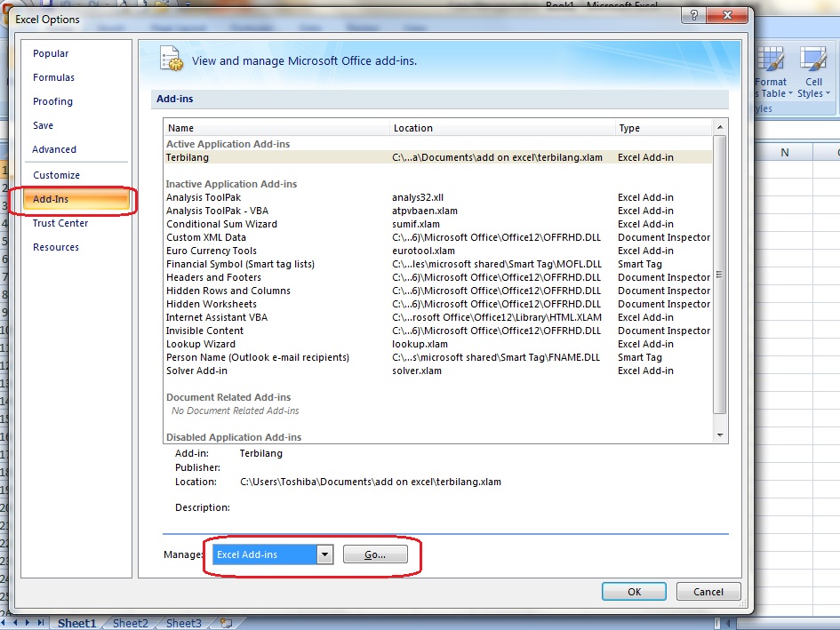840x630 pixels.
Task: Switch to Sheet3 tab in Excel
Action: (x=184, y=623)
